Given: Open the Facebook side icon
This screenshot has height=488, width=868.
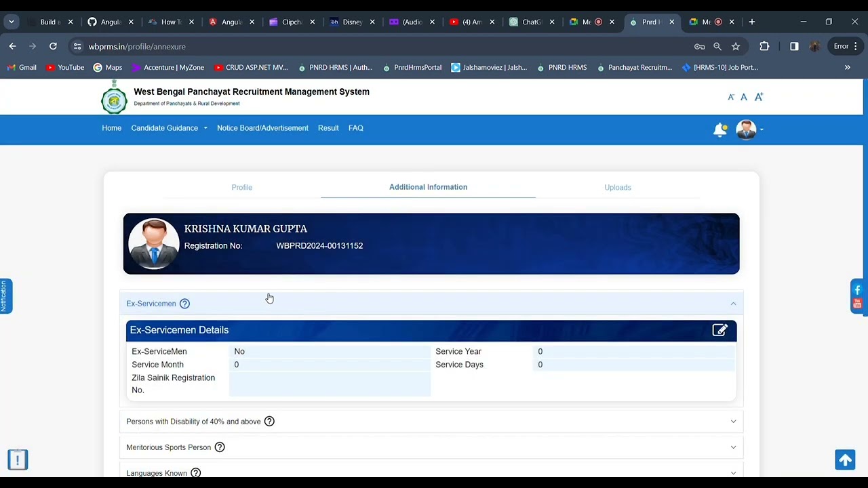Looking at the screenshot, I should (857, 290).
